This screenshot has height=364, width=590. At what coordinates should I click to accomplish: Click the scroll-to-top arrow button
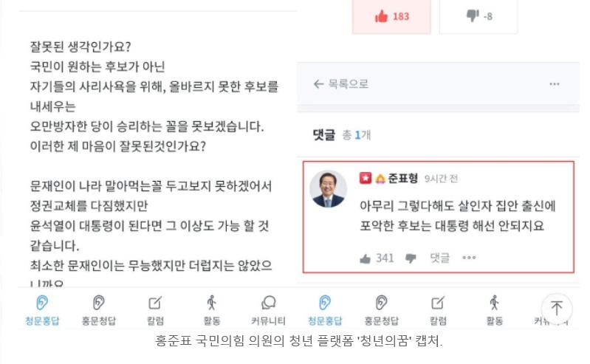click(557, 309)
